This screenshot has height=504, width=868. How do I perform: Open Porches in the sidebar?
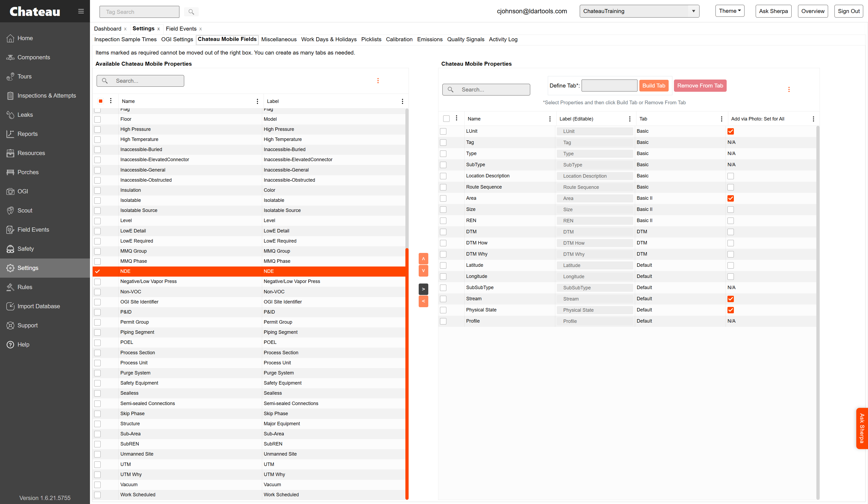[x=28, y=172]
